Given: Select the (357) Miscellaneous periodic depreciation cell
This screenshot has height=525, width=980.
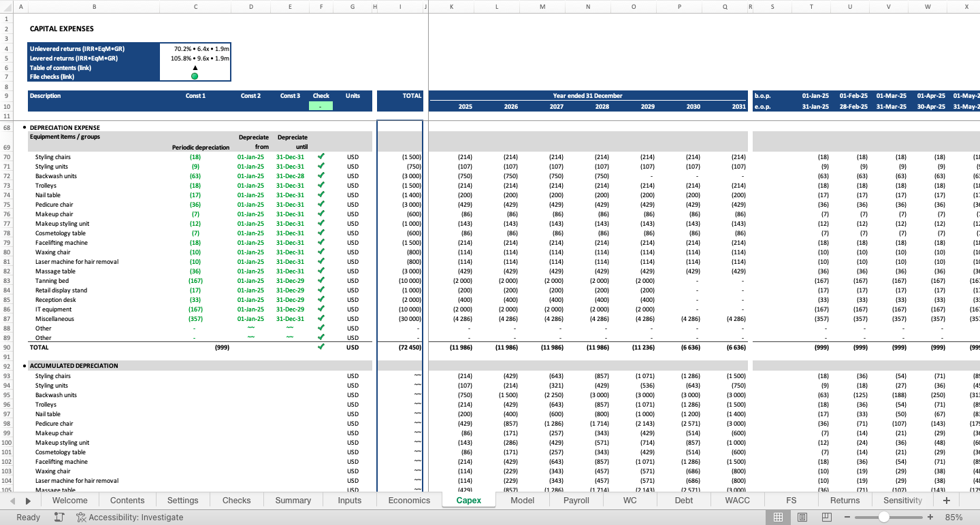Looking at the screenshot, I should tap(195, 318).
